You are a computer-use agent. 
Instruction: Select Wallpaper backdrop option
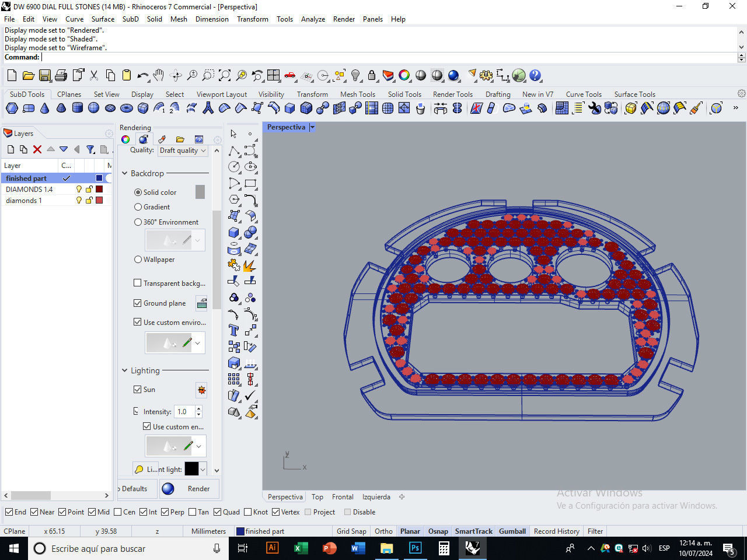click(x=138, y=259)
